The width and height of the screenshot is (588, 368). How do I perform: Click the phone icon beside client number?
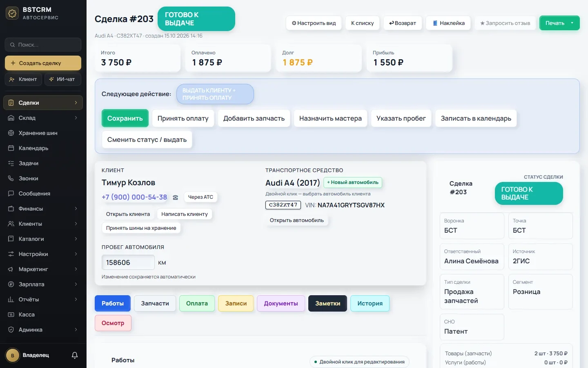point(176,197)
